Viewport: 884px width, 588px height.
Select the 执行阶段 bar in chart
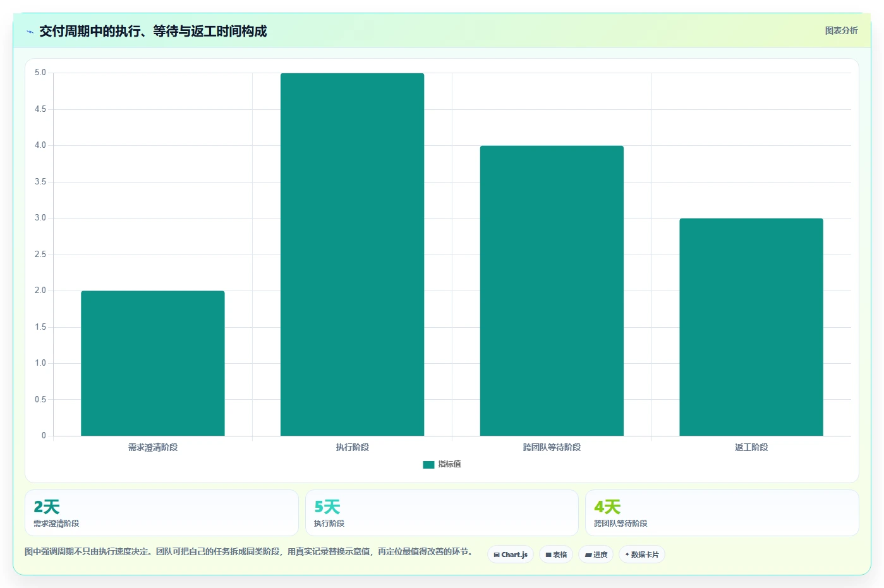pos(352,255)
